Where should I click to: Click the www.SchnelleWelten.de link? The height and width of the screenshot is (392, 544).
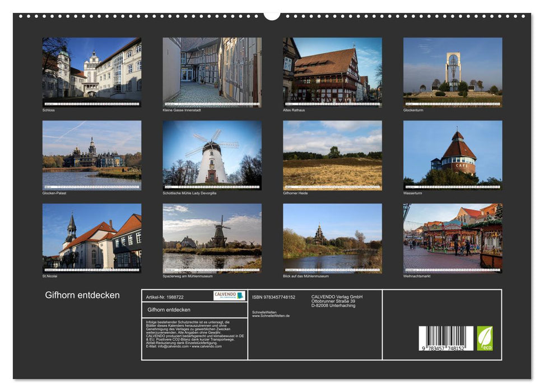tap(271, 315)
